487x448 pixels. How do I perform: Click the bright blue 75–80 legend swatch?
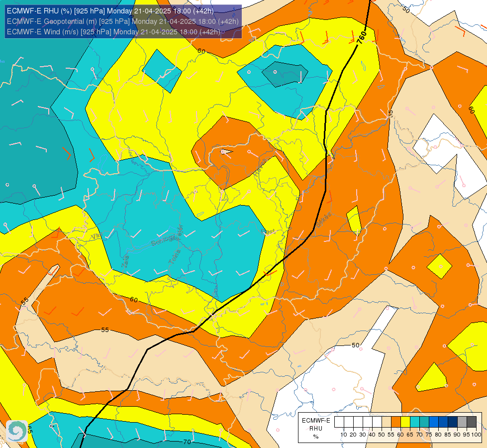[x=434, y=422]
